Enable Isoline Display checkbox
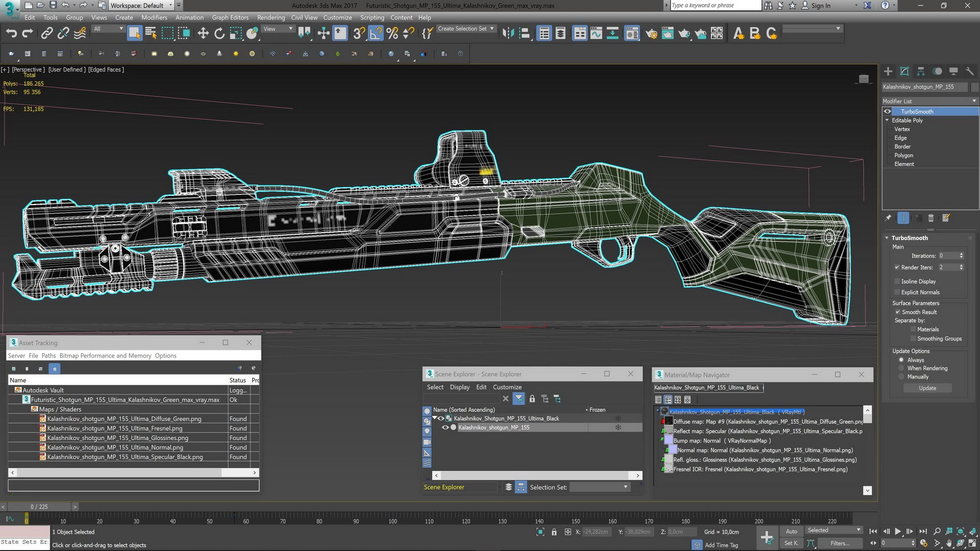 897,282
